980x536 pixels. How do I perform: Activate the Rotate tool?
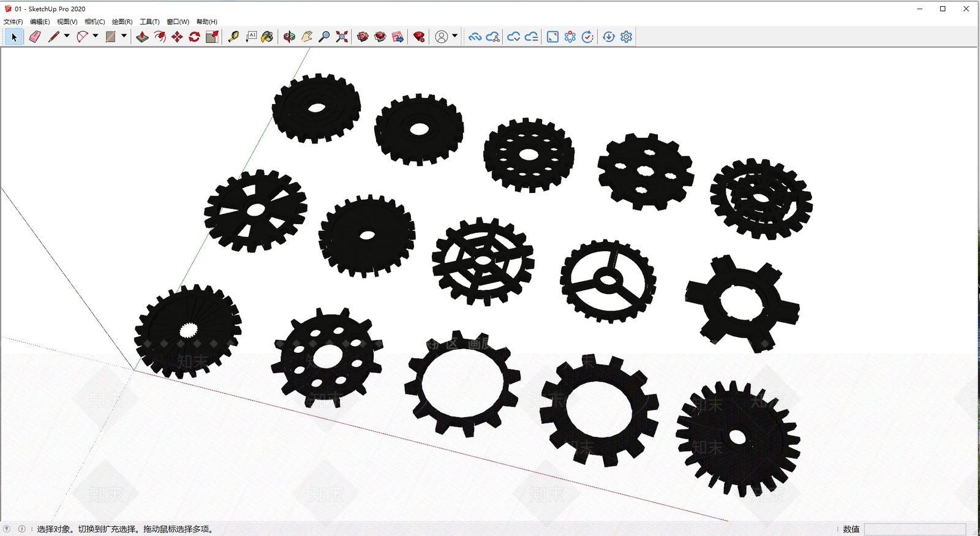(194, 37)
